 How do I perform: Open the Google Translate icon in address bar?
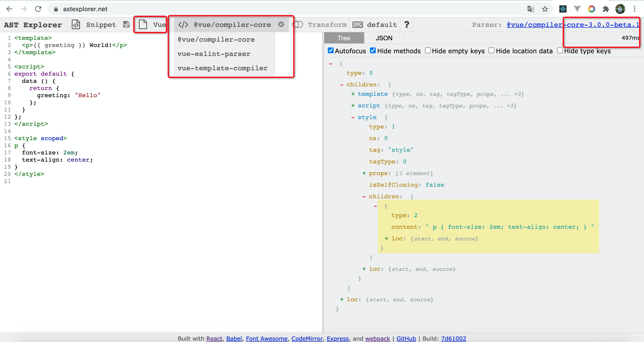point(530,9)
